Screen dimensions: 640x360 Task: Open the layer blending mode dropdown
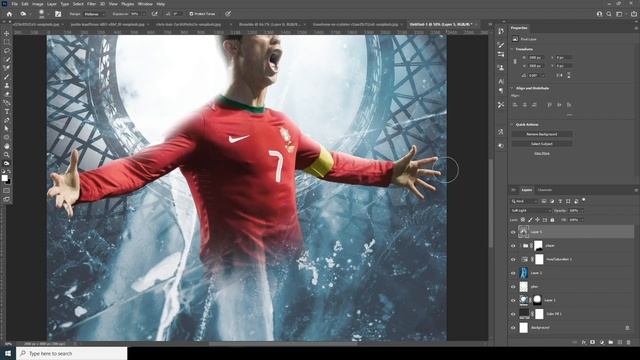click(531, 211)
